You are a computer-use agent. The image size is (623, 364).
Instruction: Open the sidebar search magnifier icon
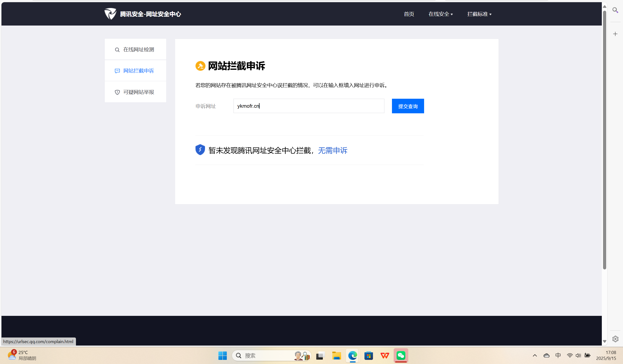[x=615, y=10]
